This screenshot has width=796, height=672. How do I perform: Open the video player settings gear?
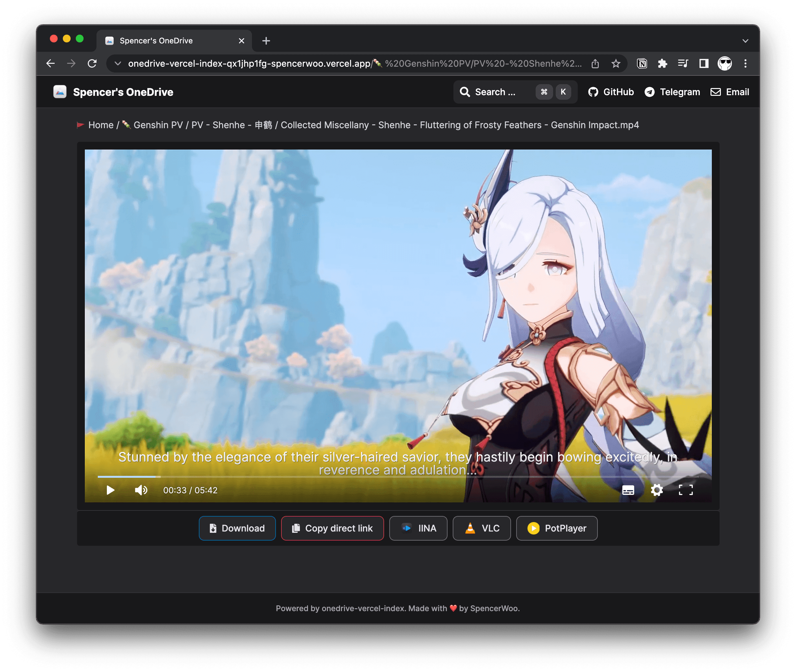coord(657,490)
